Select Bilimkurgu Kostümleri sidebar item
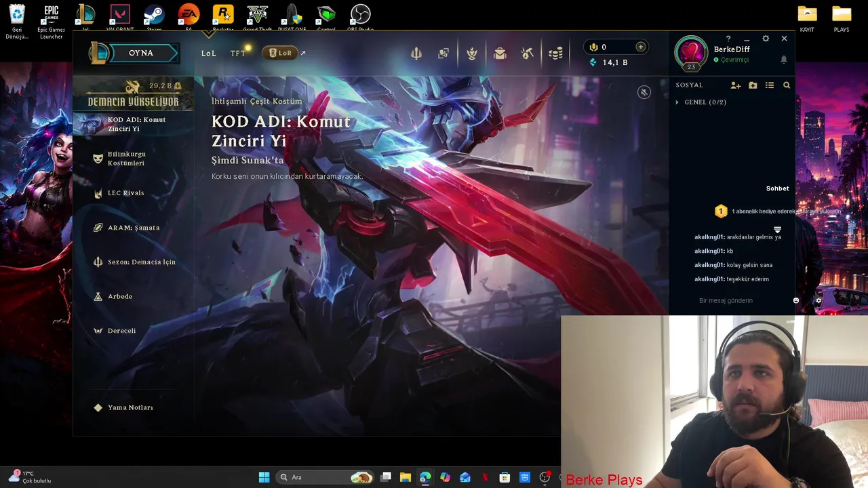Viewport: 868px width, 488px height. point(134,159)
